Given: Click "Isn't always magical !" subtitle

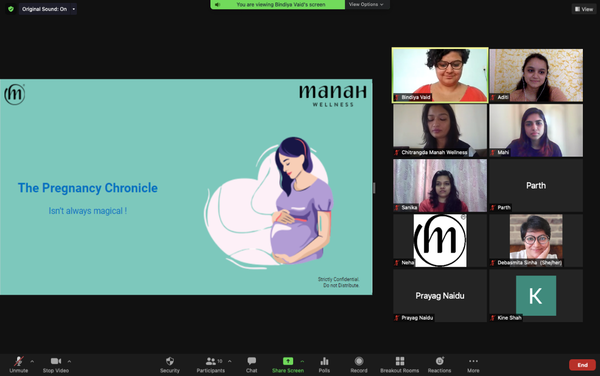Looking at the screenshot, I should [88, 211].
